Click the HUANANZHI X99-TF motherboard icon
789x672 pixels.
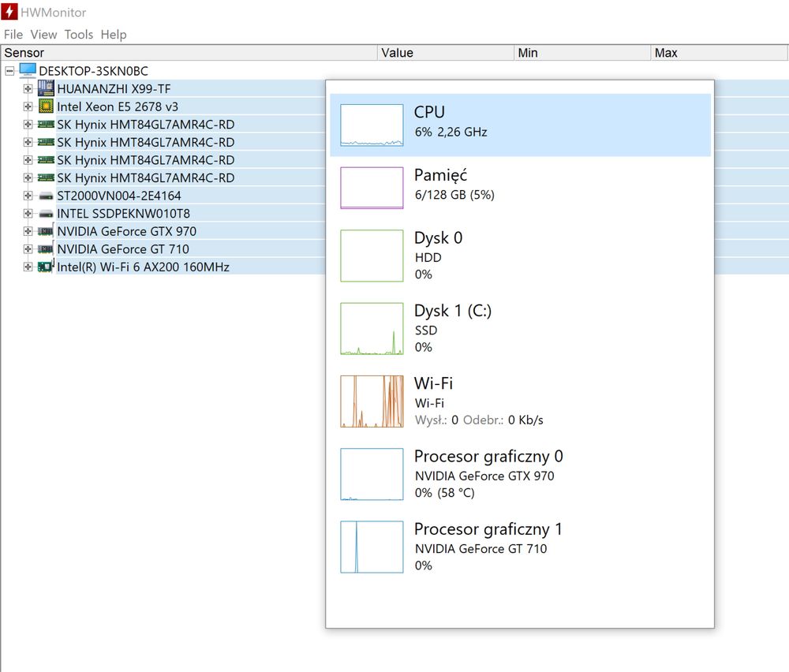[46, 88]
